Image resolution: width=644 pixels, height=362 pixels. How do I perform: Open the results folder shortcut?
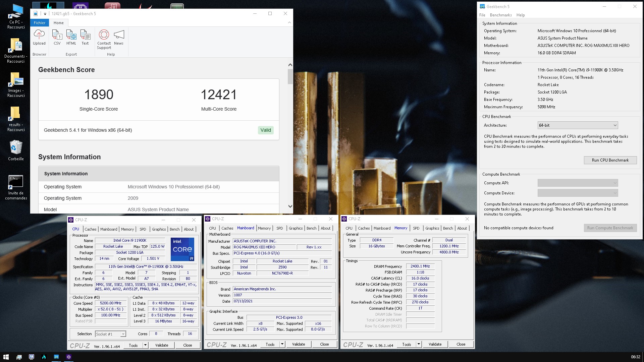[16, 119]
